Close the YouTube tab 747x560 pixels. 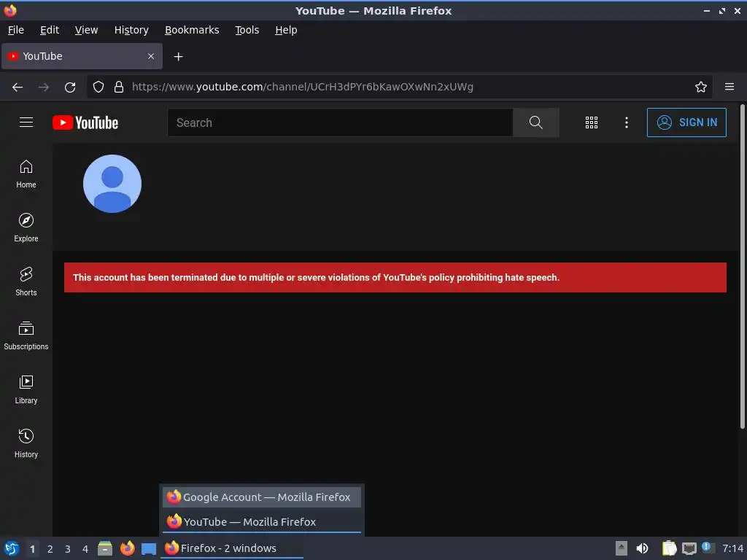(x=151, y=56)
